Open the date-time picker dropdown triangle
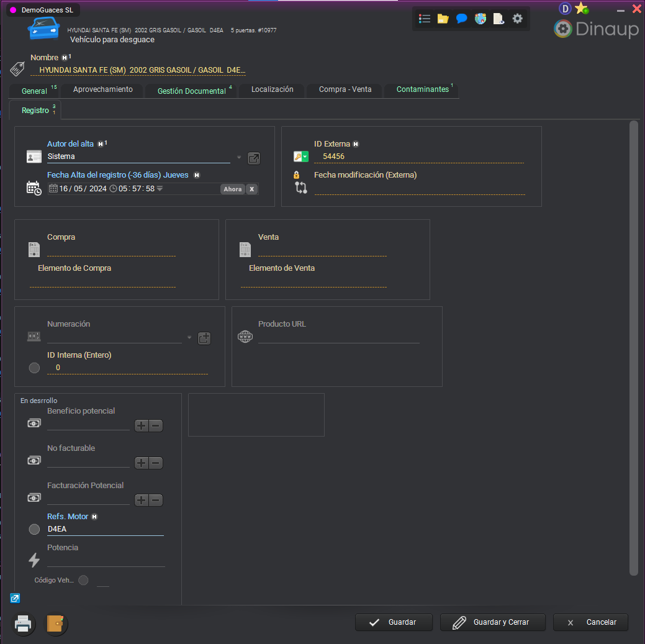645x644 pixels. [160, 189]
